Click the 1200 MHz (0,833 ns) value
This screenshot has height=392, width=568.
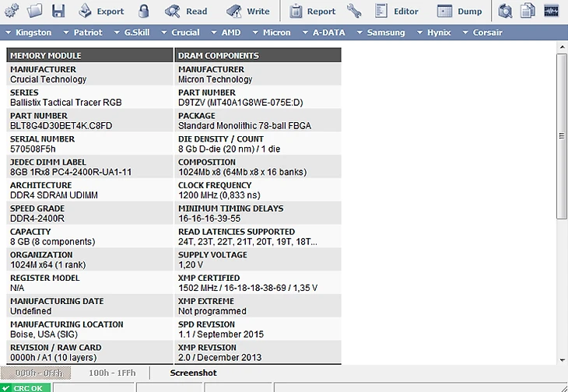[219, 195]
